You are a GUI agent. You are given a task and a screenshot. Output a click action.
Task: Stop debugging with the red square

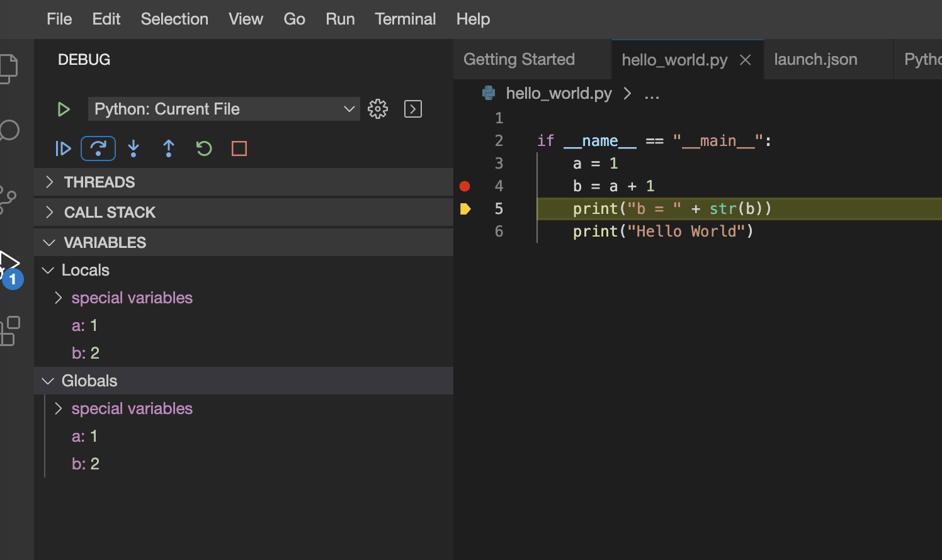pos(239,148)
